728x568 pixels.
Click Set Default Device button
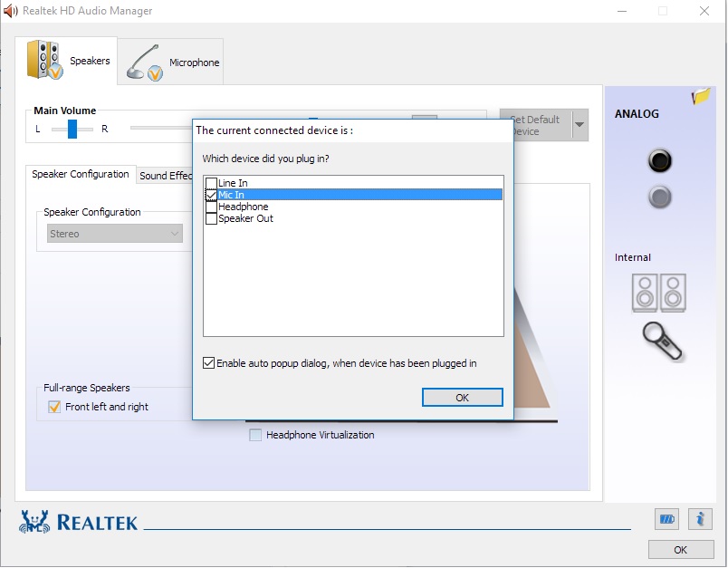coord(536,125)
